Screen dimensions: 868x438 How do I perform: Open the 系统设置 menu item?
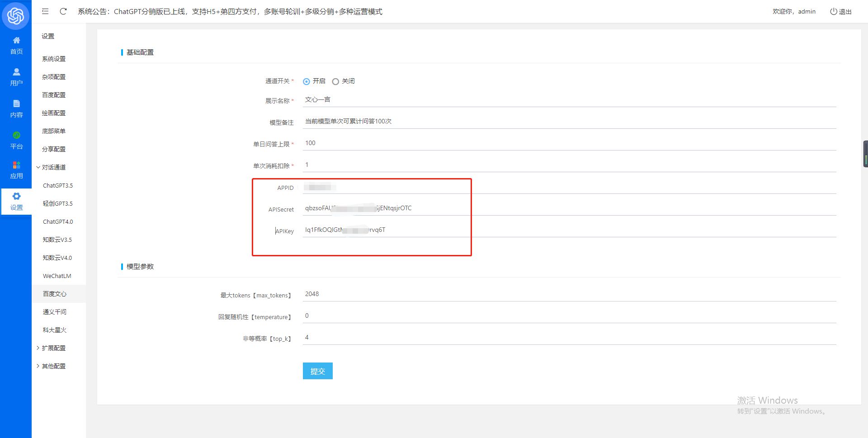pos(54,59)
